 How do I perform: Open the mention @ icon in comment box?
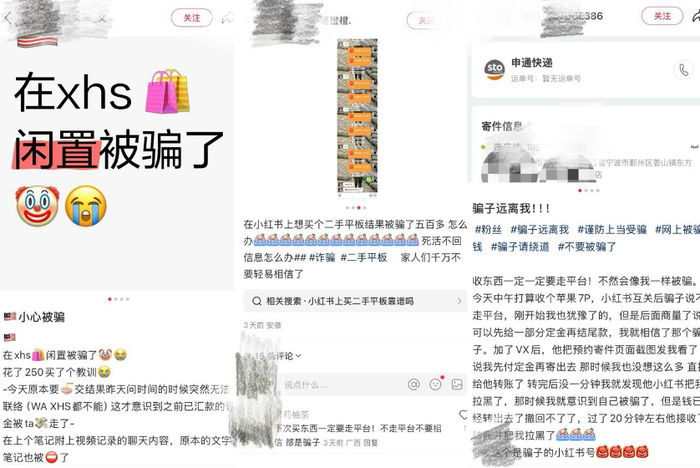414,384
